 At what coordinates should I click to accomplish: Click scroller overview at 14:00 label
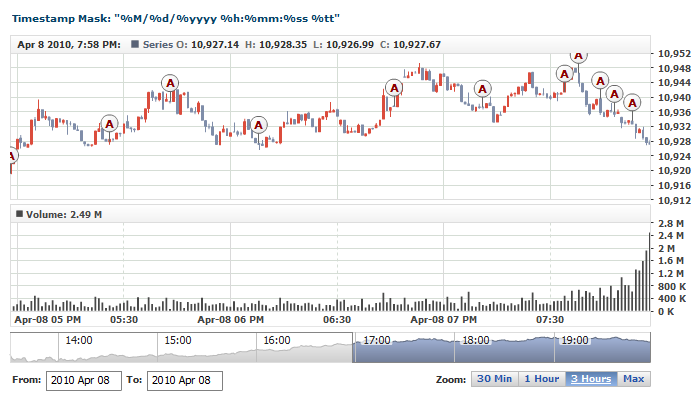click(78, 341)
